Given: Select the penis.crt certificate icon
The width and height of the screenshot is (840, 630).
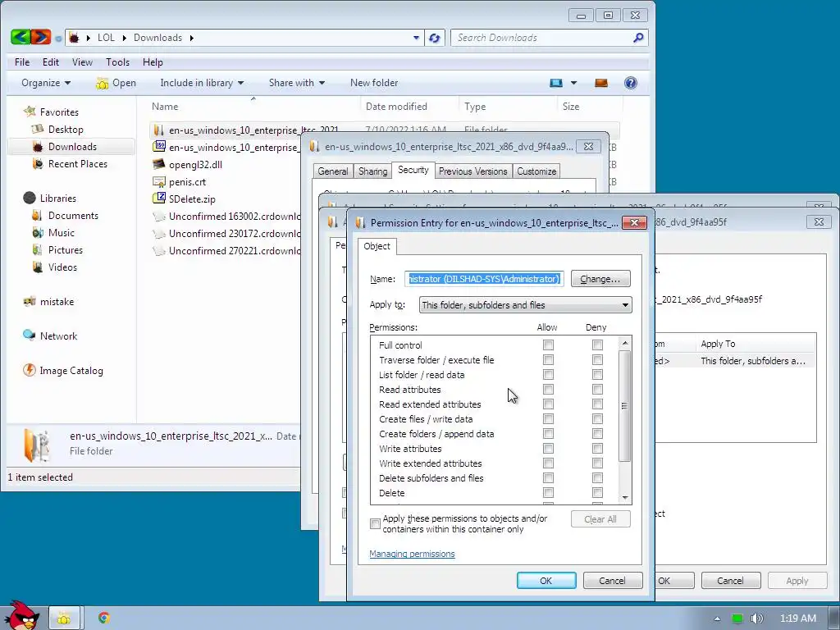Looking at the screenshot, I should 159,181.
